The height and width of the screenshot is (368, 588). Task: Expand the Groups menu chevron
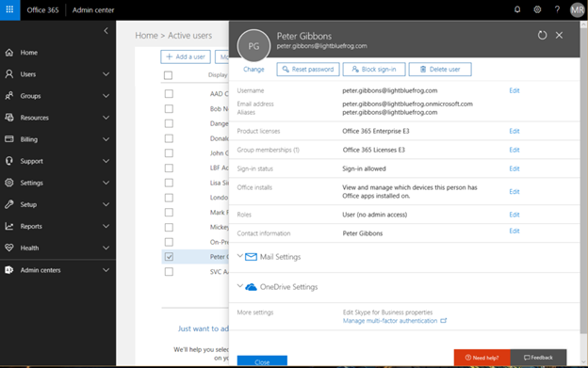(x=106, y=96)
